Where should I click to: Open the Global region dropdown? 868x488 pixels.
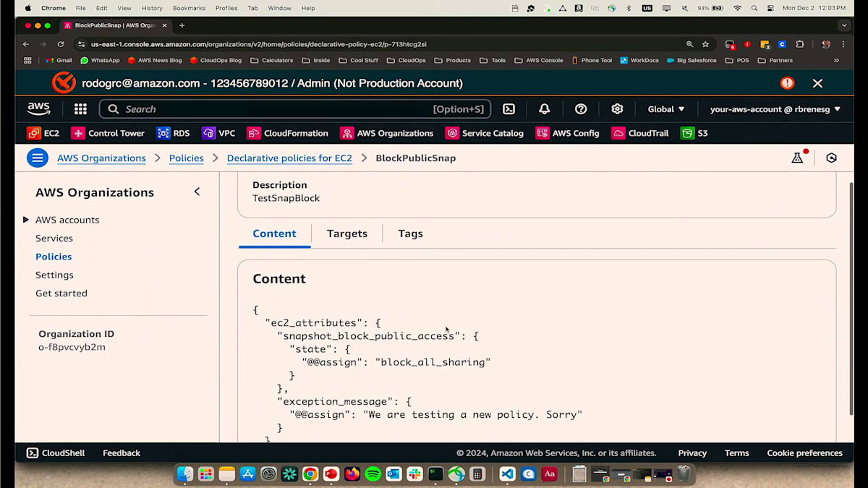tap(666, 109)
